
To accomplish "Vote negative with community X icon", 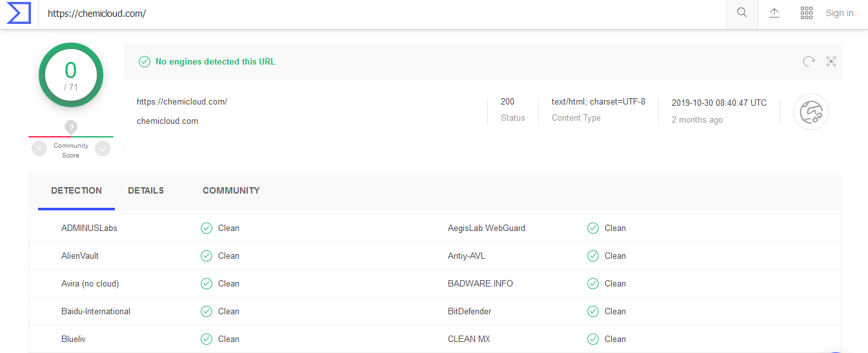I will pyautogui.click(x=40, y=149).
